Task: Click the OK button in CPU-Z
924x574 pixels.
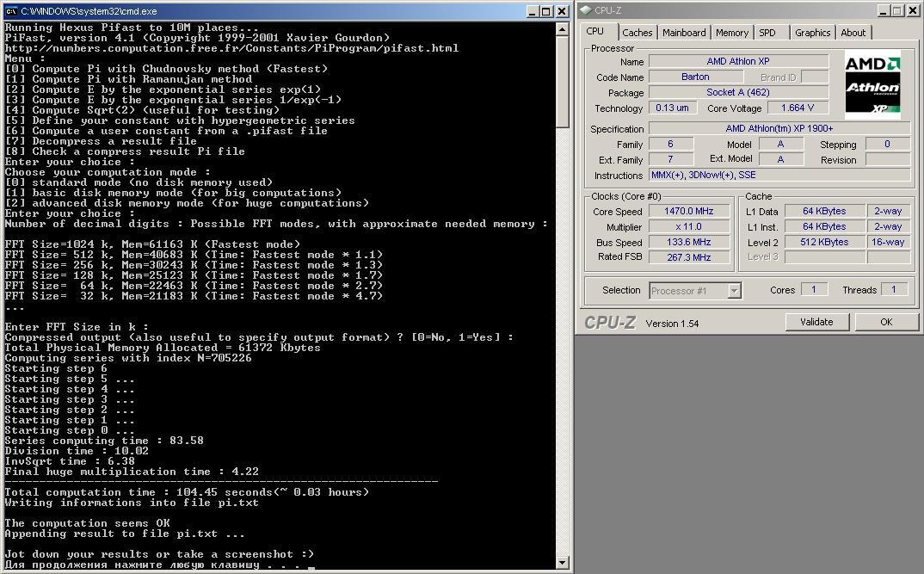Action: pos(886,322)
